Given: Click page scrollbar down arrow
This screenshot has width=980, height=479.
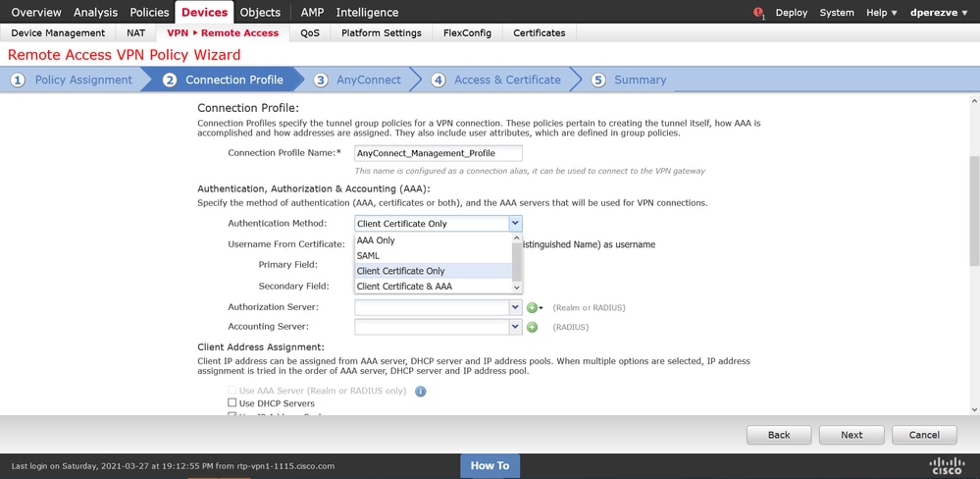Looking at the screenshot, I should click(x=974, y=409).
